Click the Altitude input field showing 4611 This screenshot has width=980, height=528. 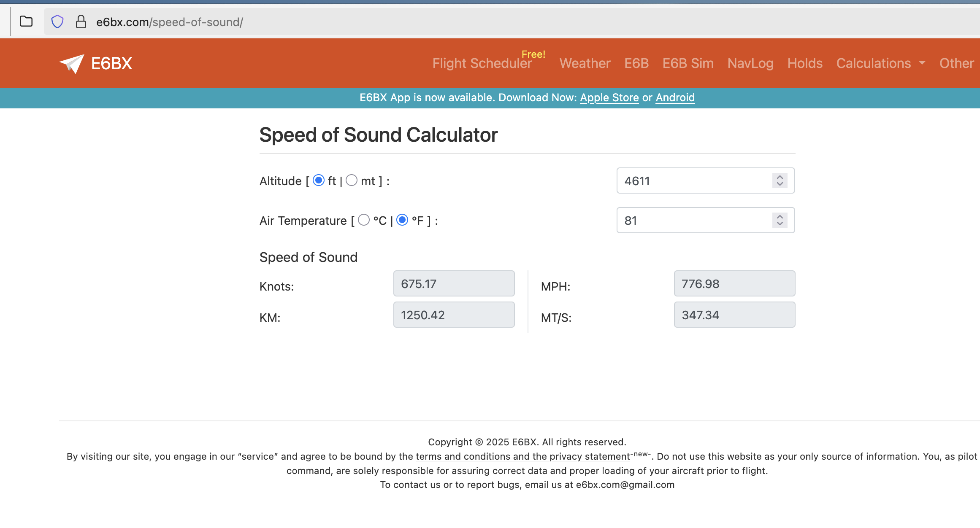pyautogui.click(x=706, y=180)
